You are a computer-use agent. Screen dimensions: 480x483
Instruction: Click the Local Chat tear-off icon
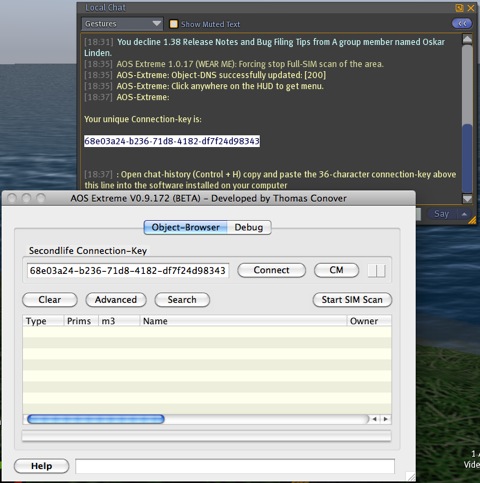click(x=459, y=8)
